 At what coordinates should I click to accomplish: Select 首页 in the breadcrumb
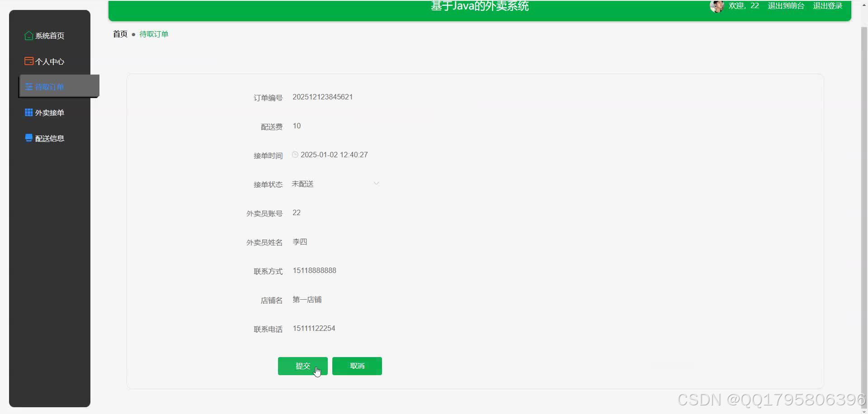[x=120, y=34]
